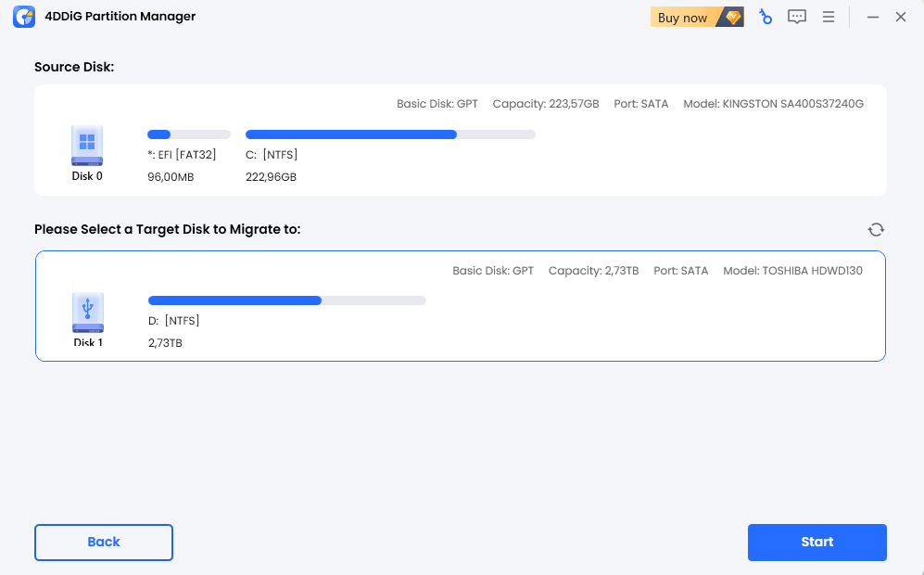Open the hamburger menu in title bar
This screenshot has width=924, height=575.
coord(828,17)
